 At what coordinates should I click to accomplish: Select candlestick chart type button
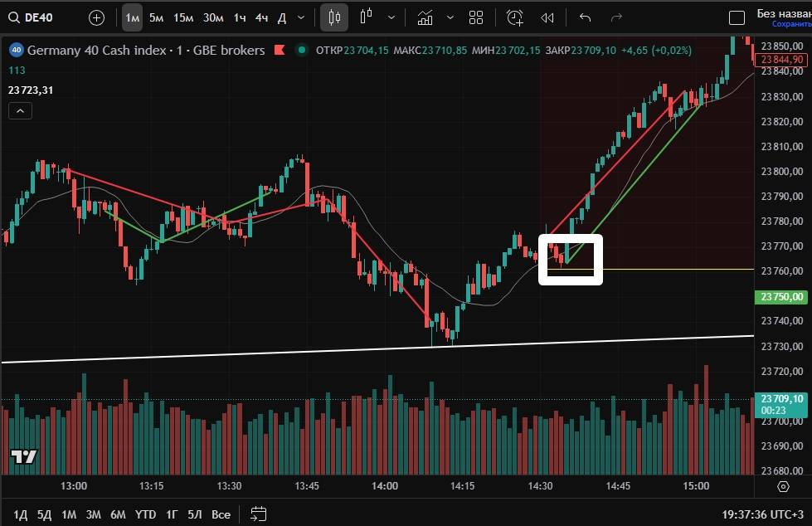pos(334,17)
